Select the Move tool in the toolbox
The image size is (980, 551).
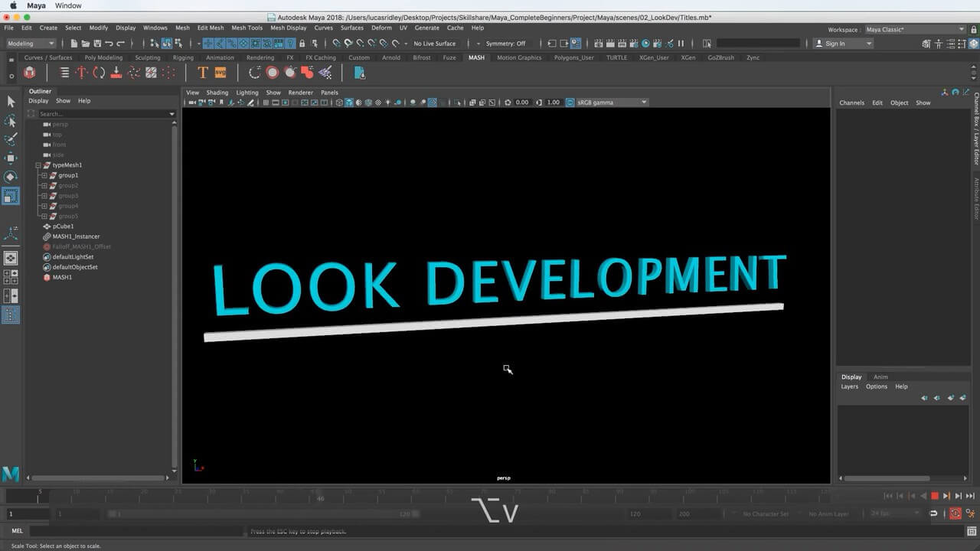point(11,158)
